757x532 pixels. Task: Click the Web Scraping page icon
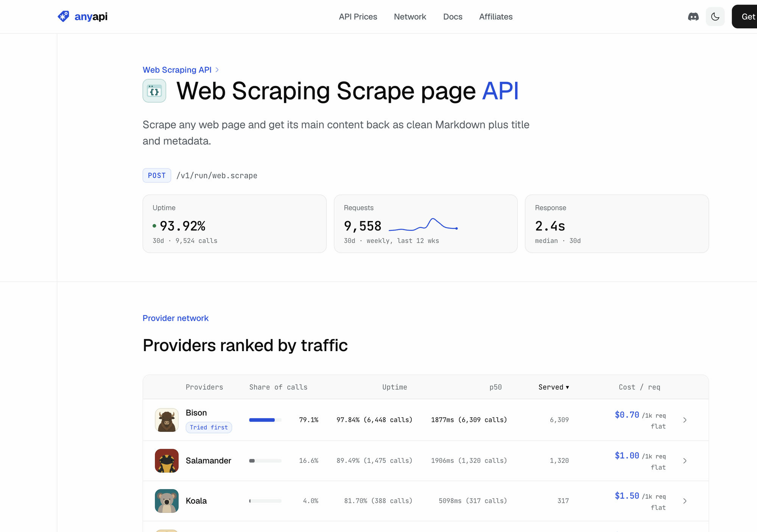[154, 91]
